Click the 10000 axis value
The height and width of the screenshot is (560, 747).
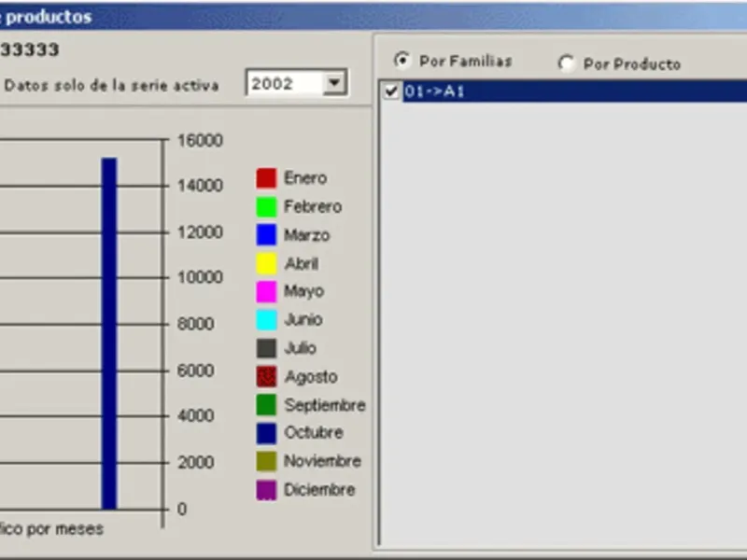click(x=200, y=277)
